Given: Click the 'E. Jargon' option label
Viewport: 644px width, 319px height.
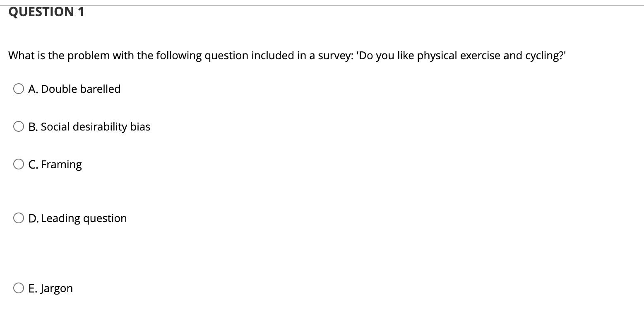Looking at the screenshot, I should [x=50, y=288].
